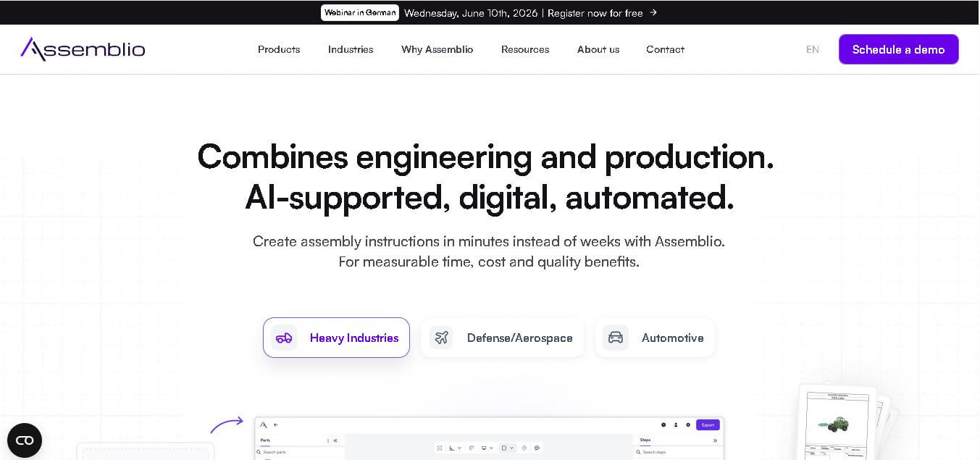Select the Automotive tab
The width and height of the screenshot is (980, 460).
pos(655,338)
